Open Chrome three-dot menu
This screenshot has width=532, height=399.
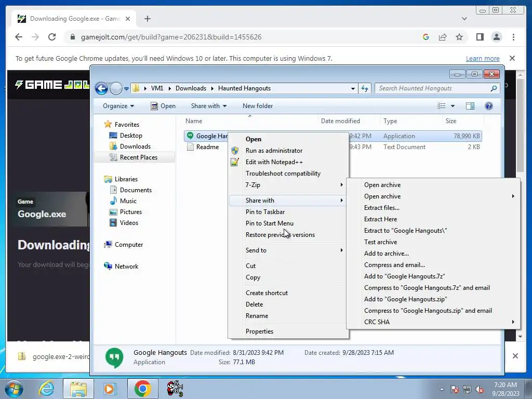click(513, 37)
